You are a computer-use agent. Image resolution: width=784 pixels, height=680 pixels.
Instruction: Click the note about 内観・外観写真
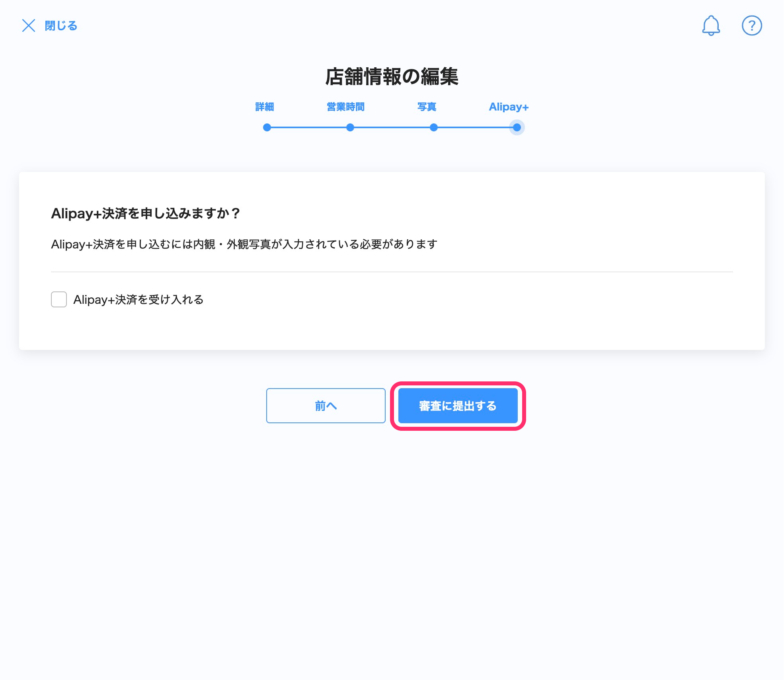[x=244, y=244]
